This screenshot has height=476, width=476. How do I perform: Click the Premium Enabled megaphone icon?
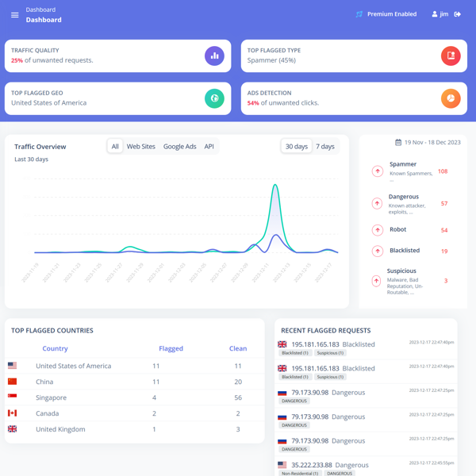[359, 14]
